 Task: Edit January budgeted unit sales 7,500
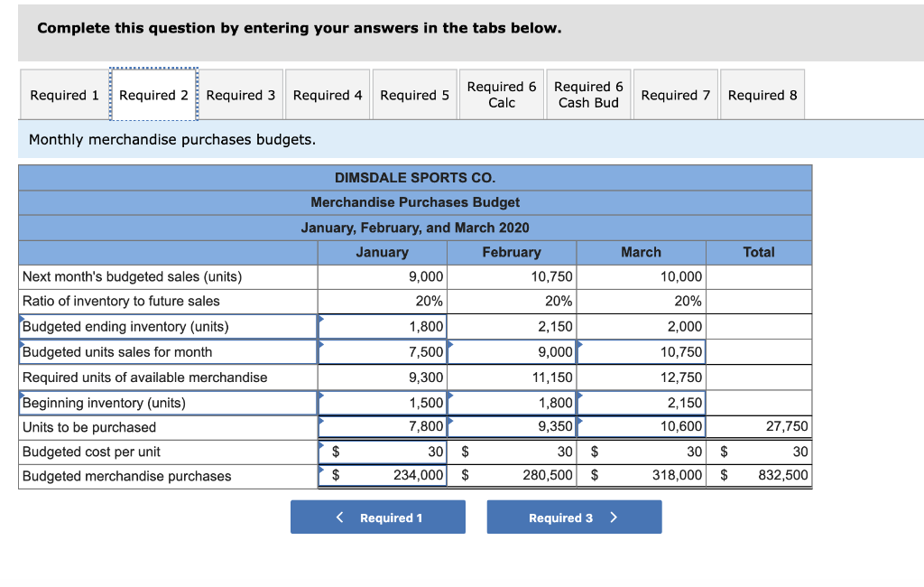pyautogui.click(x=382, y=352)
